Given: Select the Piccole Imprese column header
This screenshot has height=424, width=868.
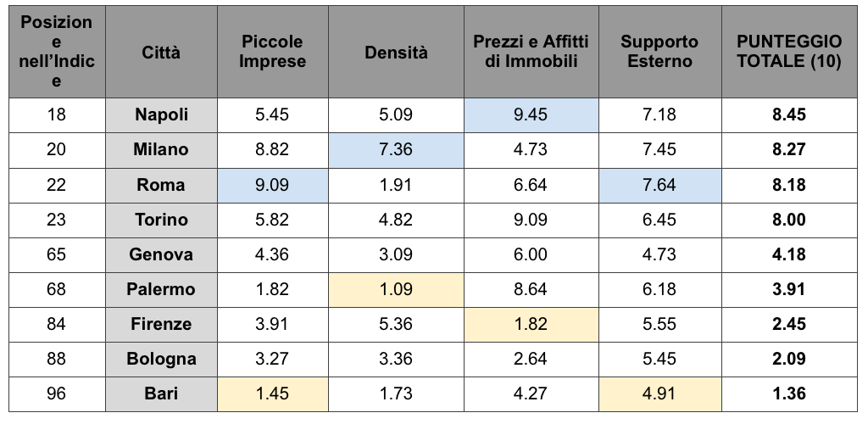Looking at the screenshot, I should point(272,53).
